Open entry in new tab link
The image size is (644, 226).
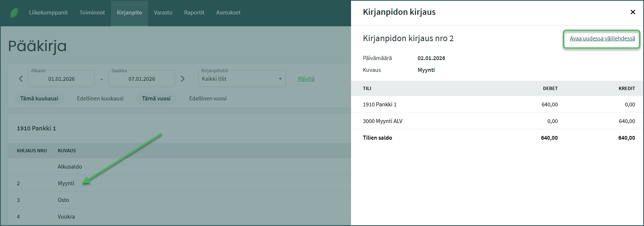click(x=602, y=39)
